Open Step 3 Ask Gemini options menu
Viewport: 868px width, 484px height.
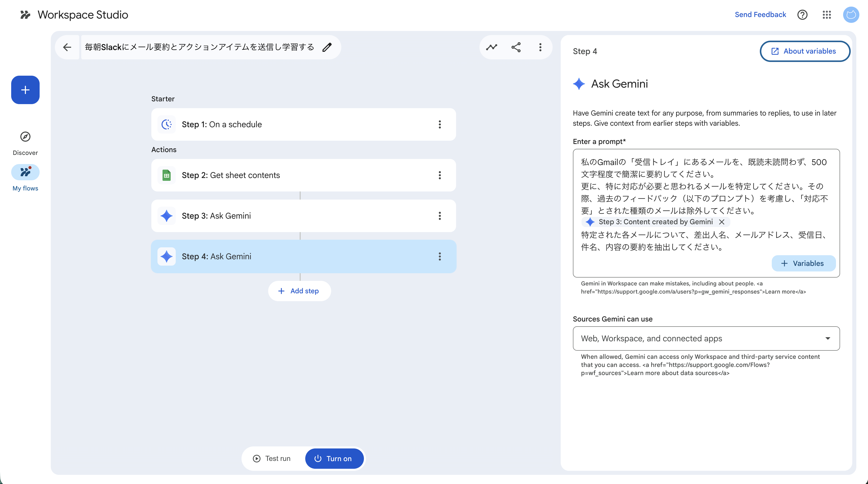pyautogui.click(x=439, y=216)
